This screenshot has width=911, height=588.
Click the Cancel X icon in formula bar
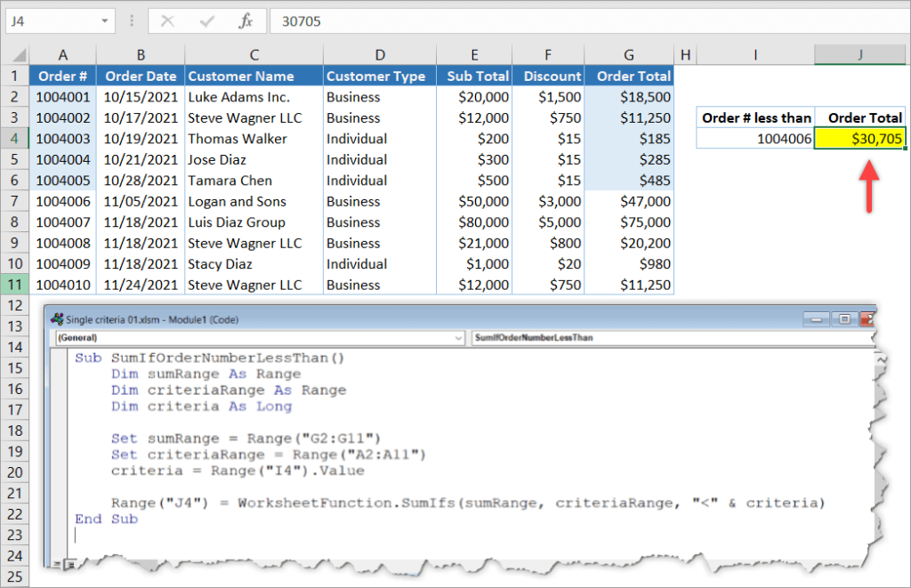(x=167, y=21)
